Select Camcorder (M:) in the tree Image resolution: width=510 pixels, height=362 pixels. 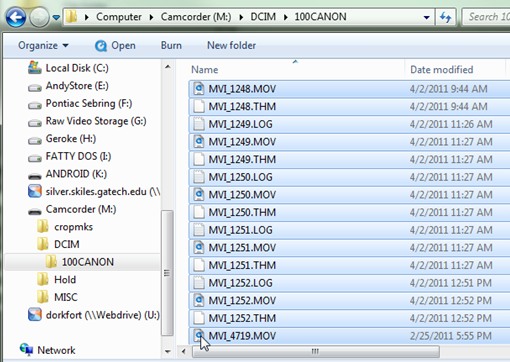pos(81,209)
